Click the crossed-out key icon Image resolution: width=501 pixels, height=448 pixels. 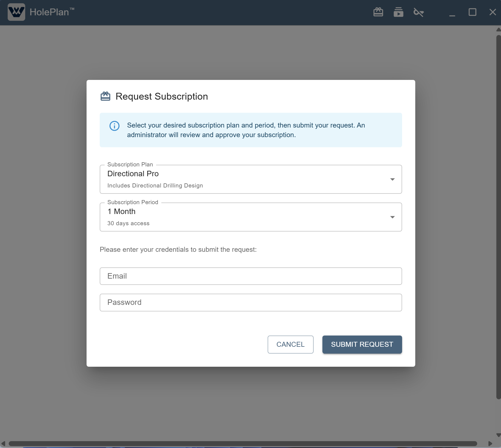[x=418, y=12]
